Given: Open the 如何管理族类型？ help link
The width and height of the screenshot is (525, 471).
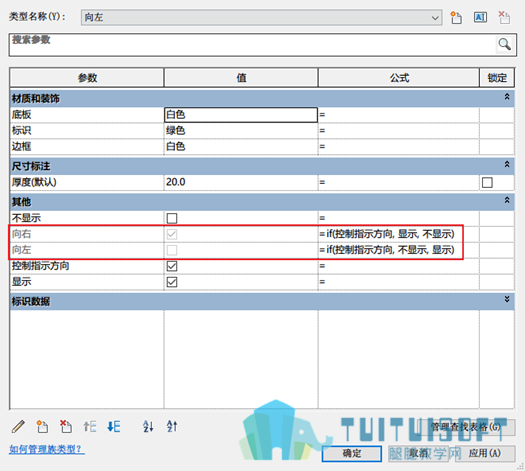Looking at the screenshot, I should click(x=47, y=449).
